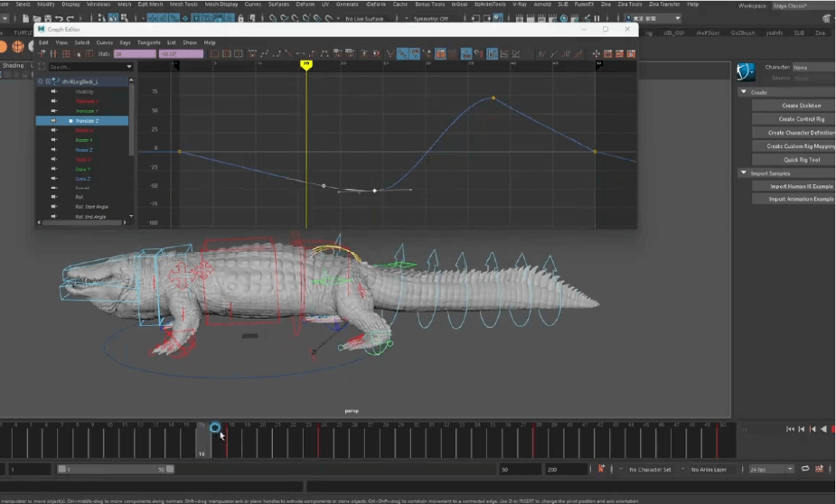Collapse the Import Samples section

[x=744, y=173]
